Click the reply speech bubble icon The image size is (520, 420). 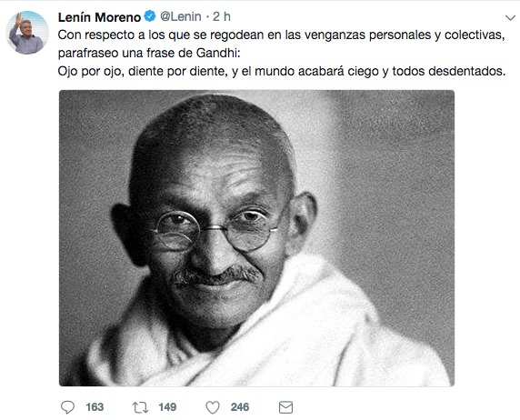[67, 407]
